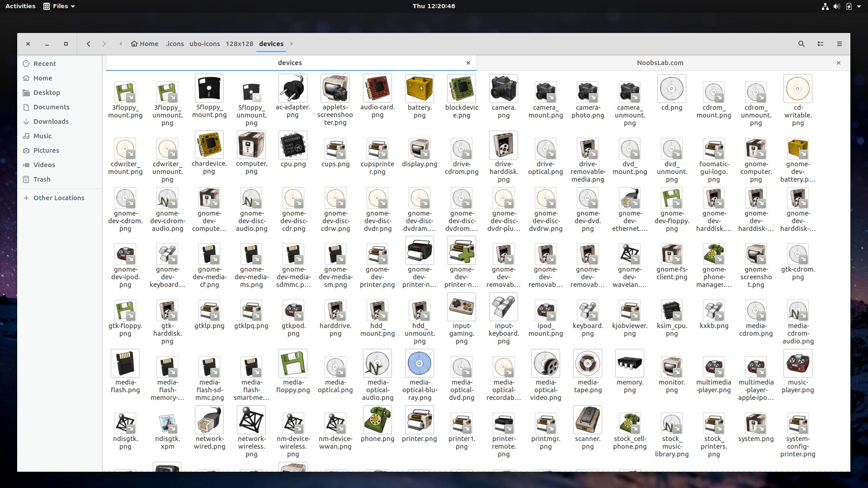The height and width of the screenshot is (488, 868).
Task: Open the search icon in the toolbar
Action: [x=801, y=44]
